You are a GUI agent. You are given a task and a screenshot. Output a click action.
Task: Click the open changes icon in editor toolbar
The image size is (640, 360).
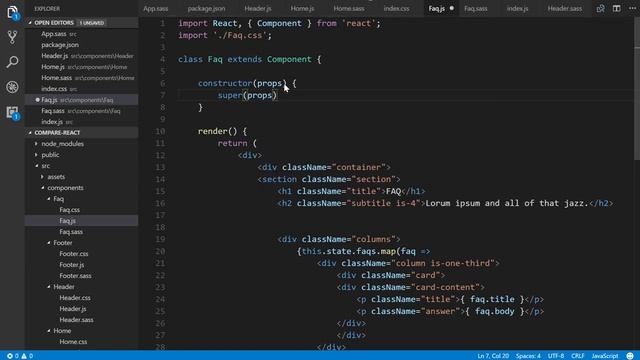coord(600,8)
